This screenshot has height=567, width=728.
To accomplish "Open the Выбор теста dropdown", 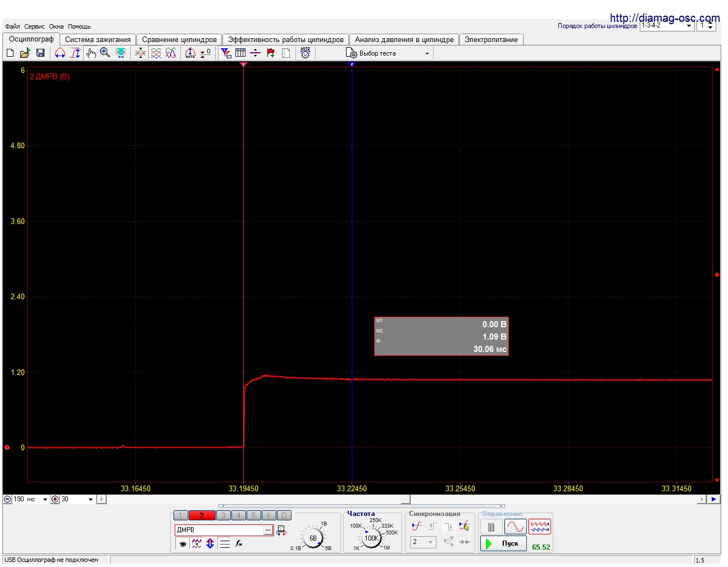I will tap(389, 53).
